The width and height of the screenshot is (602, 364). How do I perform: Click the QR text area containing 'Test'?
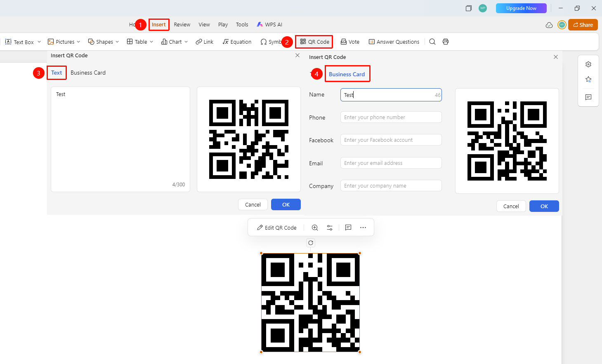(x=120, y=139)
